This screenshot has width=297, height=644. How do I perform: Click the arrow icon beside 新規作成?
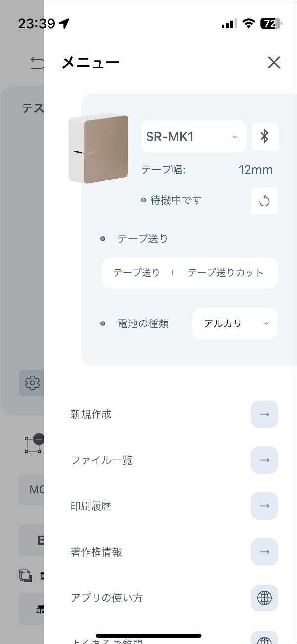pyautogui.click(x=264, y=414)
